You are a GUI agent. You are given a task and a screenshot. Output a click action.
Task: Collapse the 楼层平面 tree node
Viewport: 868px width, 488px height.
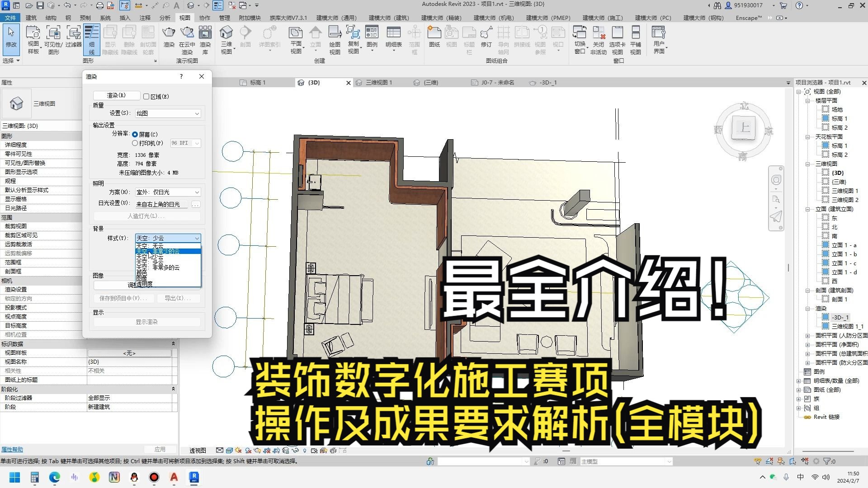(x=807, y=100)
